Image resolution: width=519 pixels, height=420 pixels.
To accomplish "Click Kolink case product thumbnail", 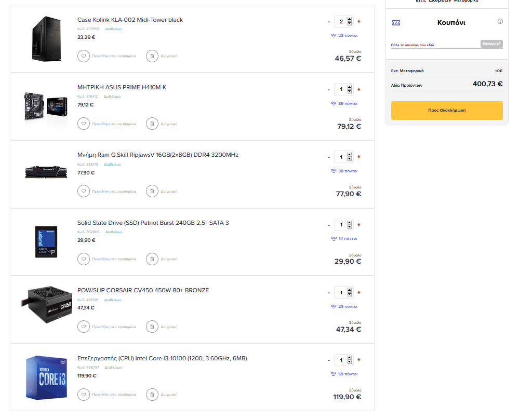I will [46, 39].
